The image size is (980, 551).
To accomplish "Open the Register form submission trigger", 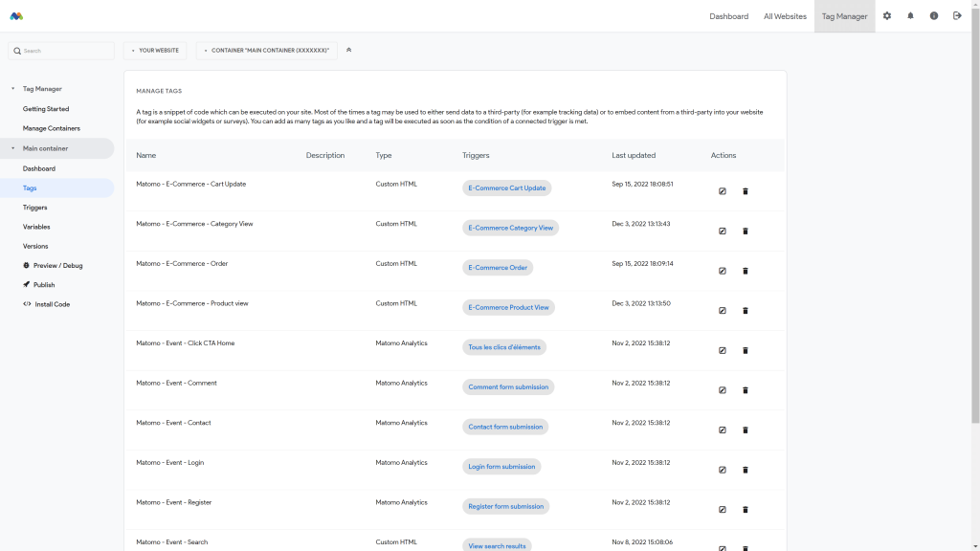I will [x=505, y=507].
